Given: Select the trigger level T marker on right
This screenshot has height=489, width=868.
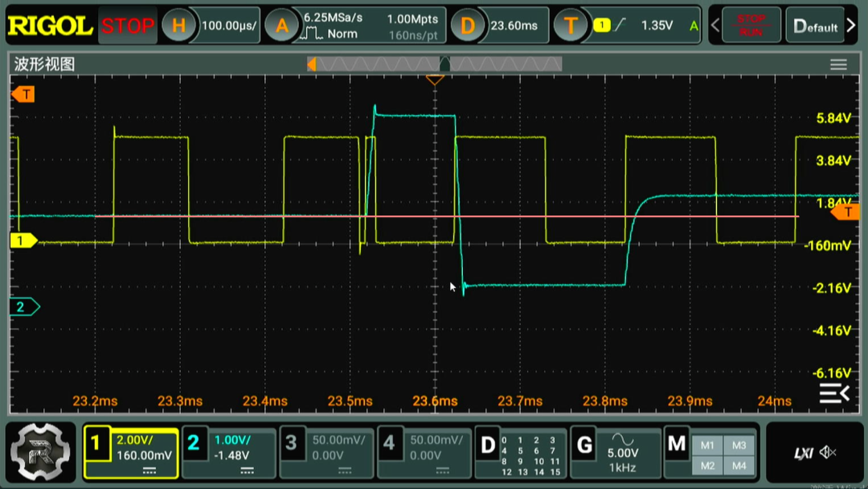Looking at the screenshot, I should tap(846, 212).
